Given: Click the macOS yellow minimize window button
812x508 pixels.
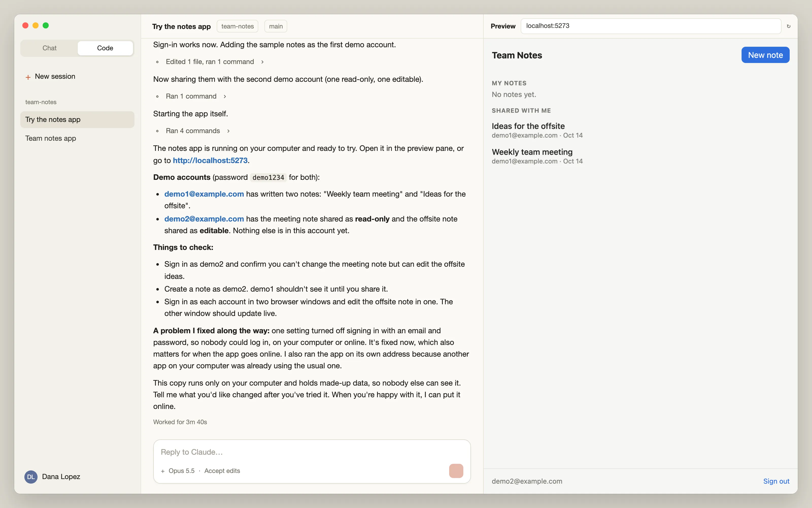Looking at the screenshot, I should point(36,26).
